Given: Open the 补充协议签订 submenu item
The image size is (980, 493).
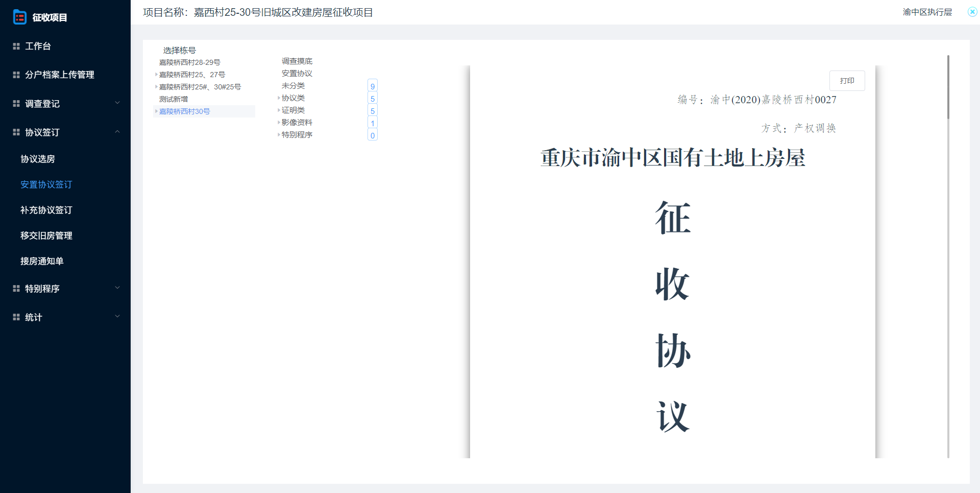Looking at the screenshot, I should [x=46, y=210].
